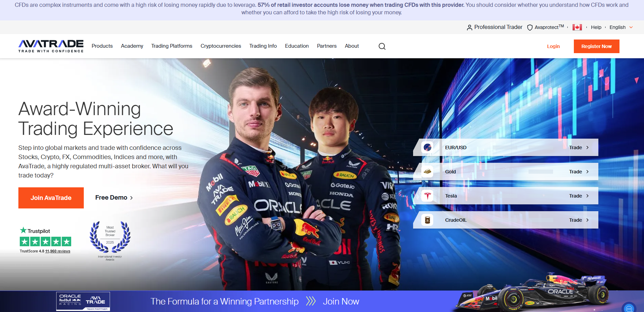Click the AvaTrade logo
The width and height of the screenshot is (644, 312).
51,46
